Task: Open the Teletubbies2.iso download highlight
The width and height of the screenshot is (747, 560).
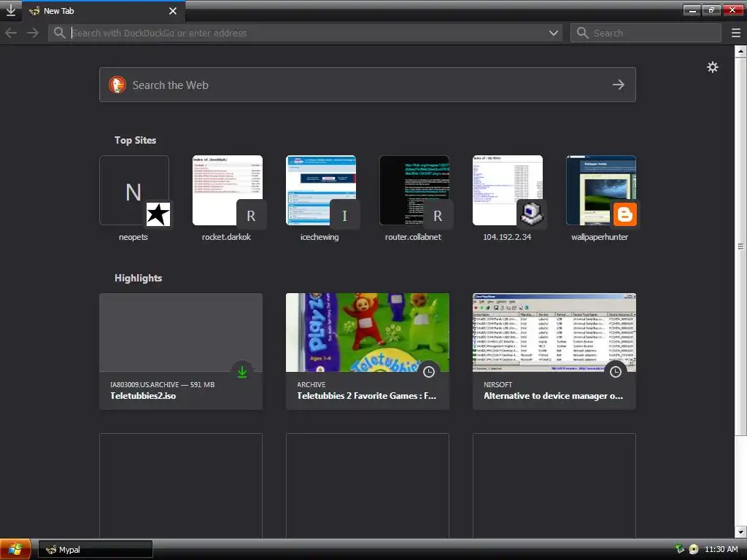Action: 181,351
